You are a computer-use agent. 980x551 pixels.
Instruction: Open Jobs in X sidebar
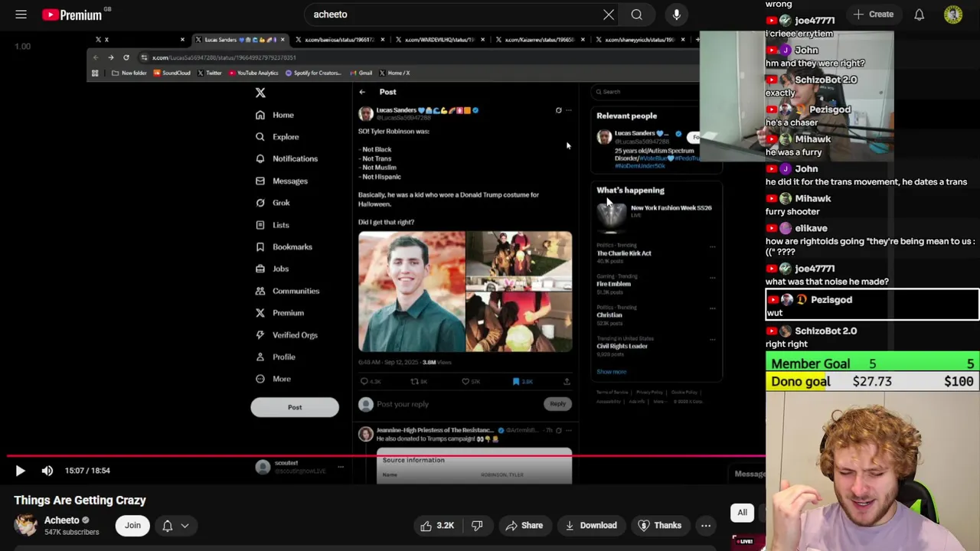coord(272,269)
